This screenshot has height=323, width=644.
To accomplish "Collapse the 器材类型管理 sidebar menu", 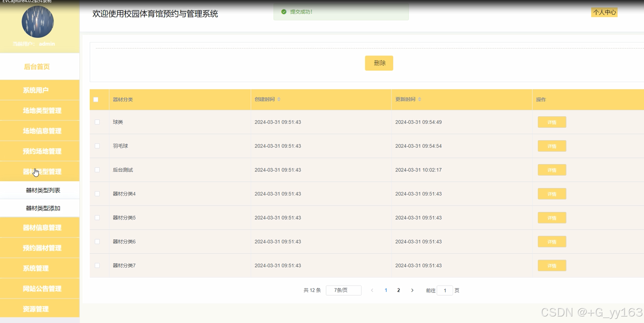I will click(x=40, y=171).
